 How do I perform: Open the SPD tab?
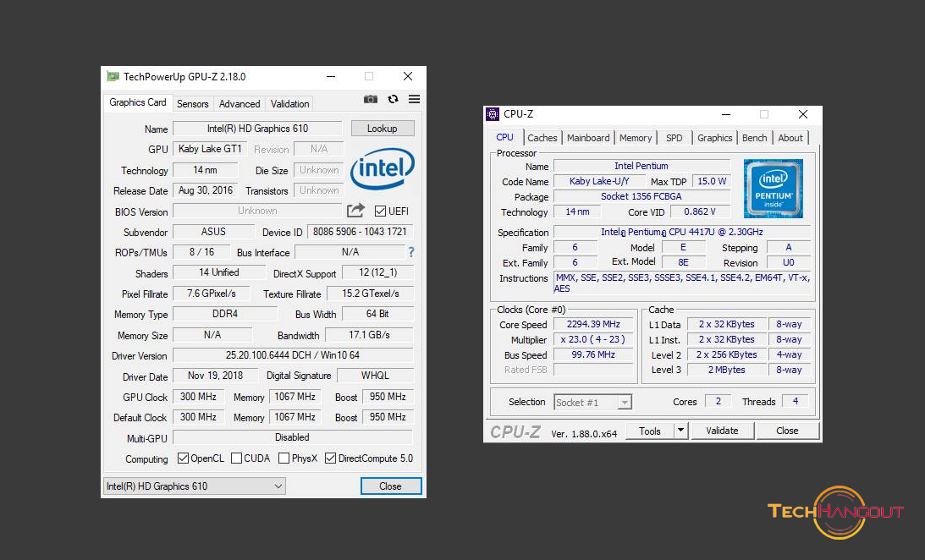click(x=674, y=138)
